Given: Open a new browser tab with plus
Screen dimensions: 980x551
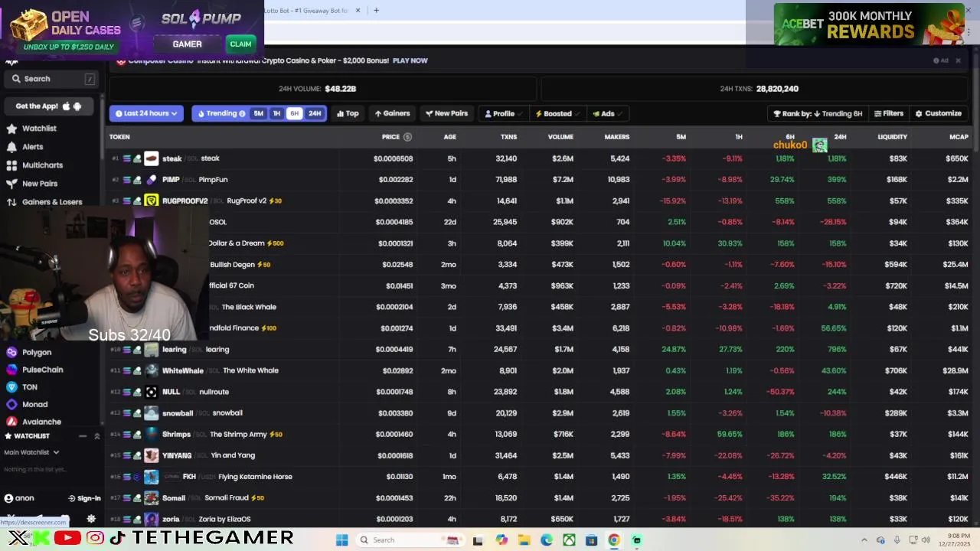Looking at the screenshot, I should [376, 11].
